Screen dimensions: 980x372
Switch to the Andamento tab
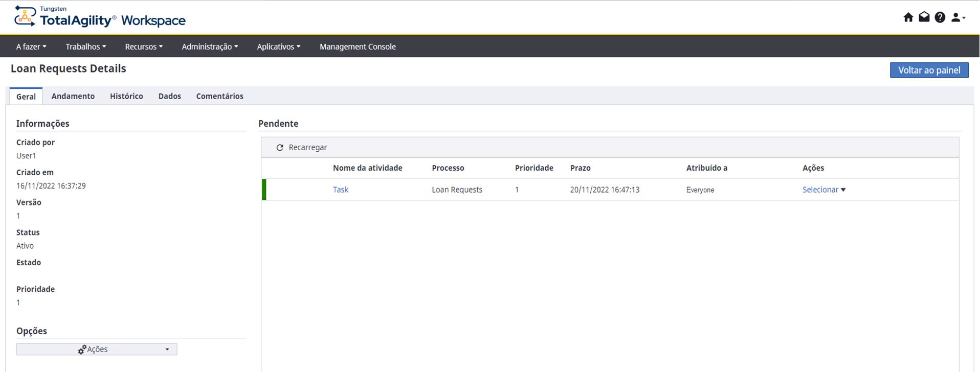[73, 96]
